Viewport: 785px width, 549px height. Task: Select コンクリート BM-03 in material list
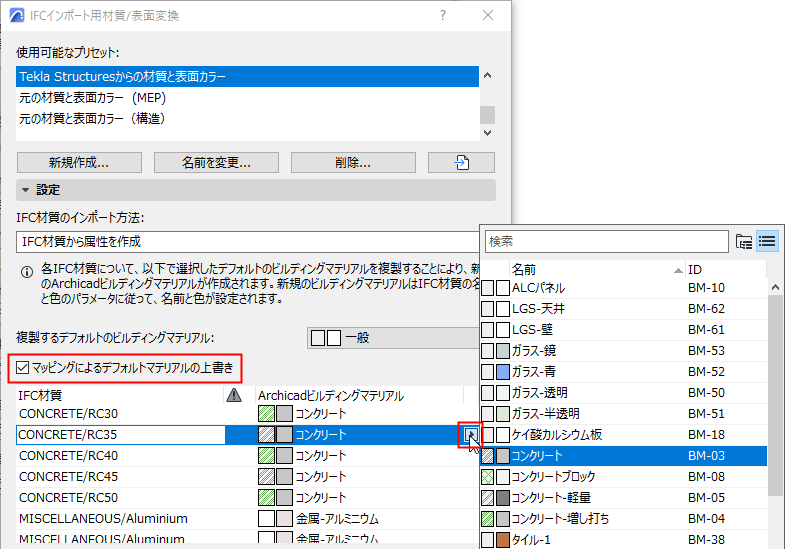[x=624, y=455]
